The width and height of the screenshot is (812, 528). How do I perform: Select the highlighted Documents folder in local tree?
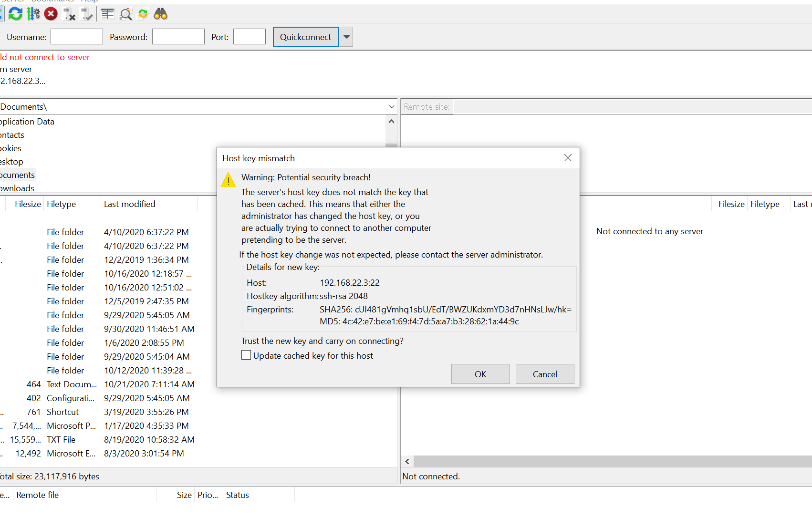[17, 175]
